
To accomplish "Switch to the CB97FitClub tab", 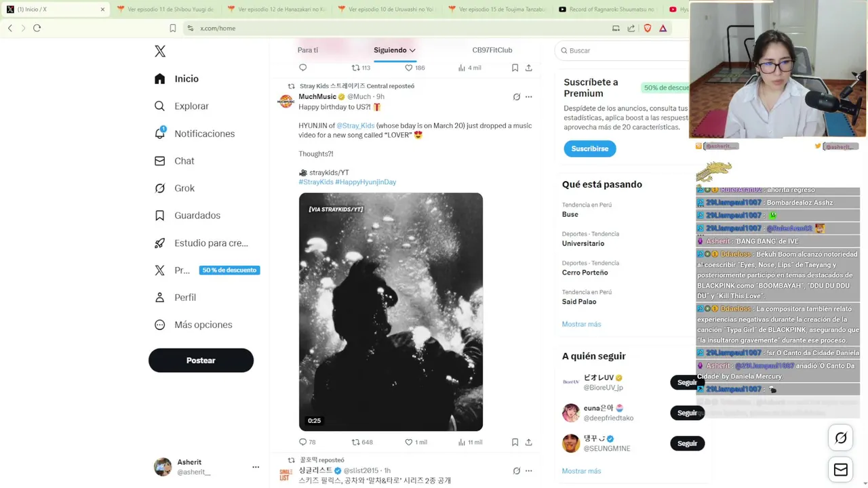I will pyautogui.click(x=492, y=50).
